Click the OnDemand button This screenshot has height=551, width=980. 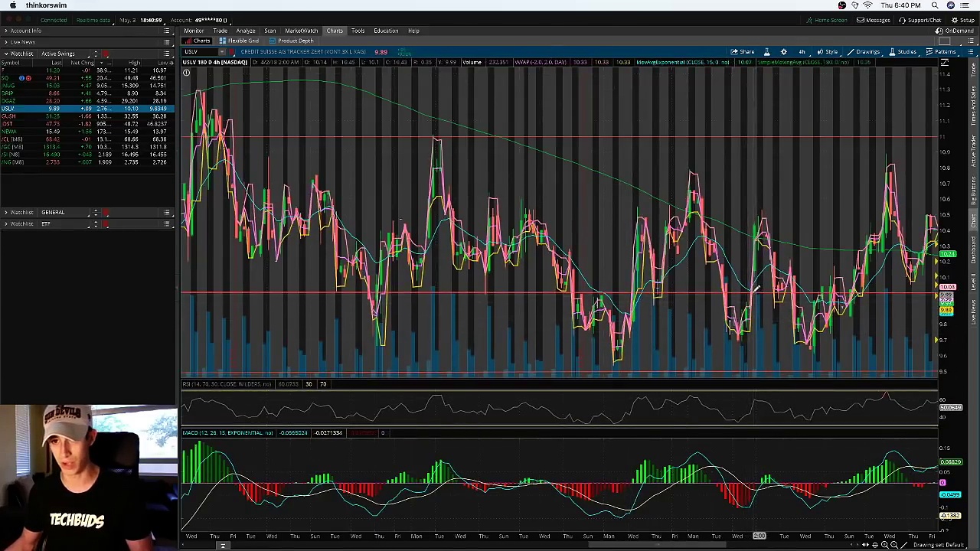(x=955, y=31)
